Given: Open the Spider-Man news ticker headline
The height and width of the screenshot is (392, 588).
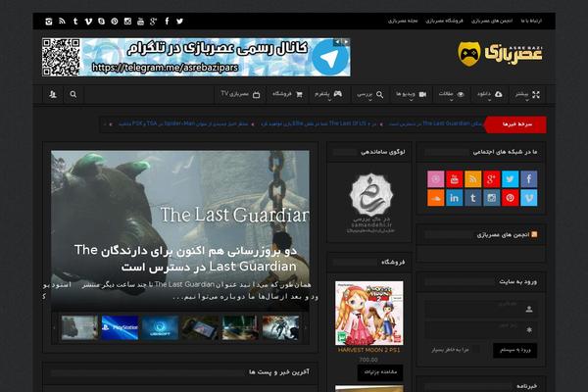Looking at the screenshot, I should tap(183, 123).
